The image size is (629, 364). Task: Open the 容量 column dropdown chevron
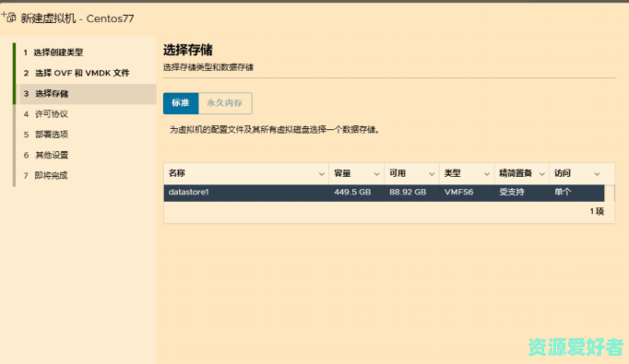click(x=376, y=174)
